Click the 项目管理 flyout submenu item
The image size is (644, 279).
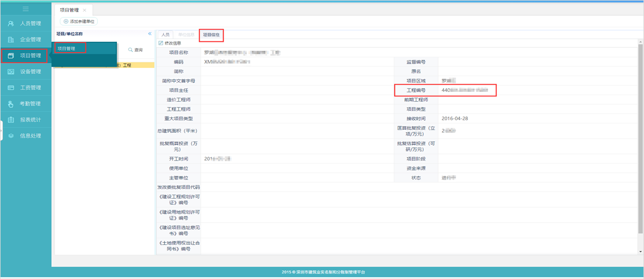[x=67, y=48]
